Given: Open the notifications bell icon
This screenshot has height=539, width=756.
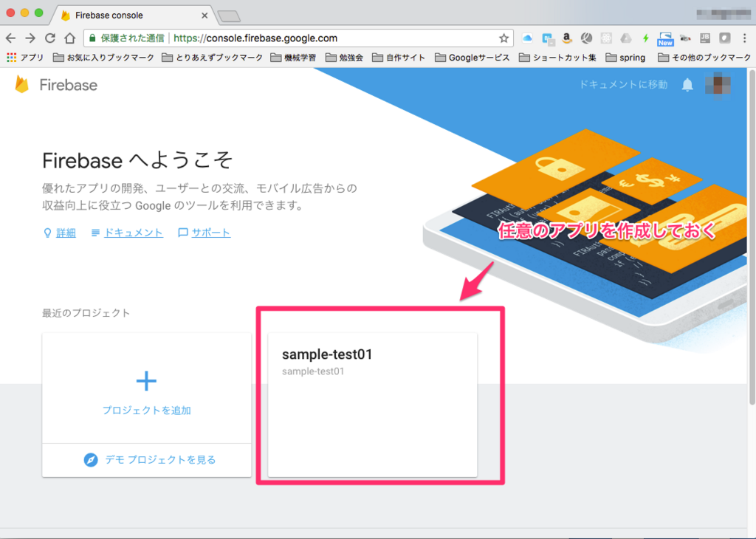Looking at the screenshot, I should (687, 85).
